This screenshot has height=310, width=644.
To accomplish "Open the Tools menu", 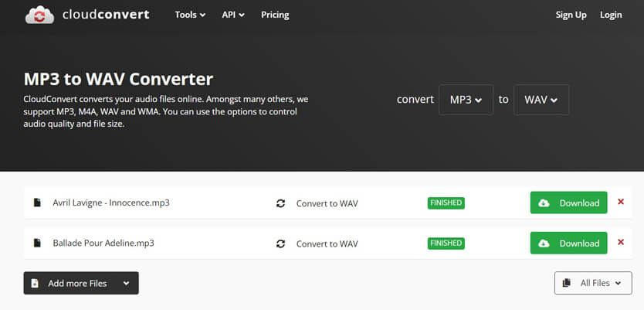I will pyautogui.click(x=190, y=15).
